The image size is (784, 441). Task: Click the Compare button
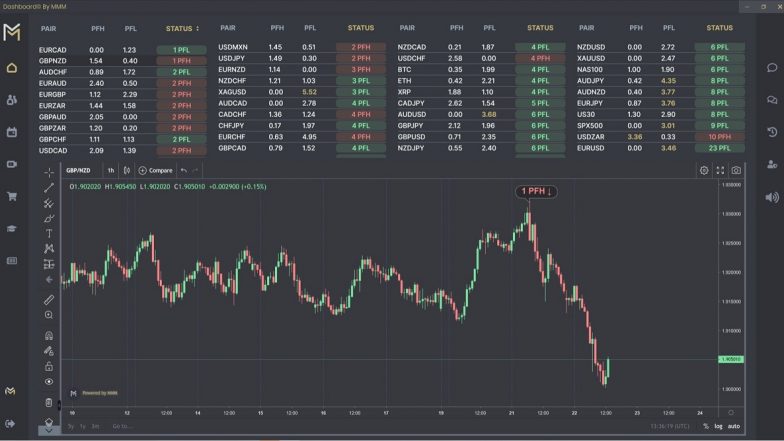tap(156, 170)
